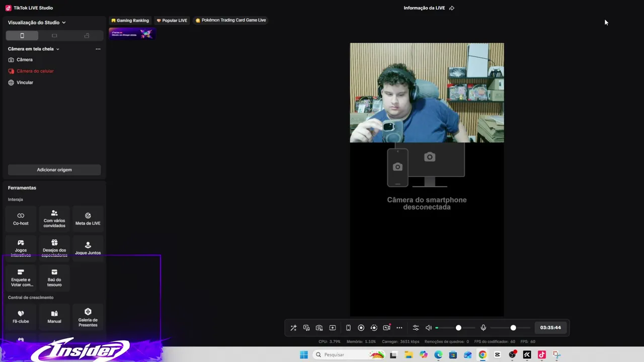The height and width of the screenshot is (362, 644).
Task: Open Enquete e Votar tool
Action: (x=21, y=278)
